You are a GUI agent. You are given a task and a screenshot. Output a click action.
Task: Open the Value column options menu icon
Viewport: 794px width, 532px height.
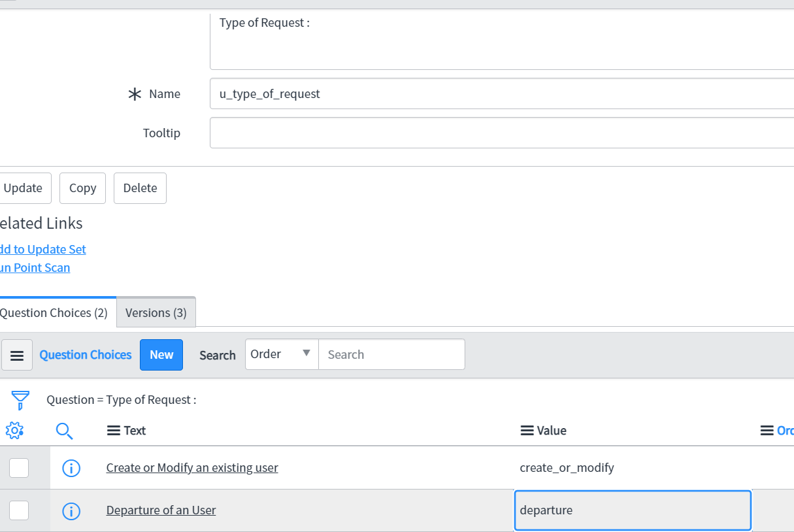[x=527, y=431]
